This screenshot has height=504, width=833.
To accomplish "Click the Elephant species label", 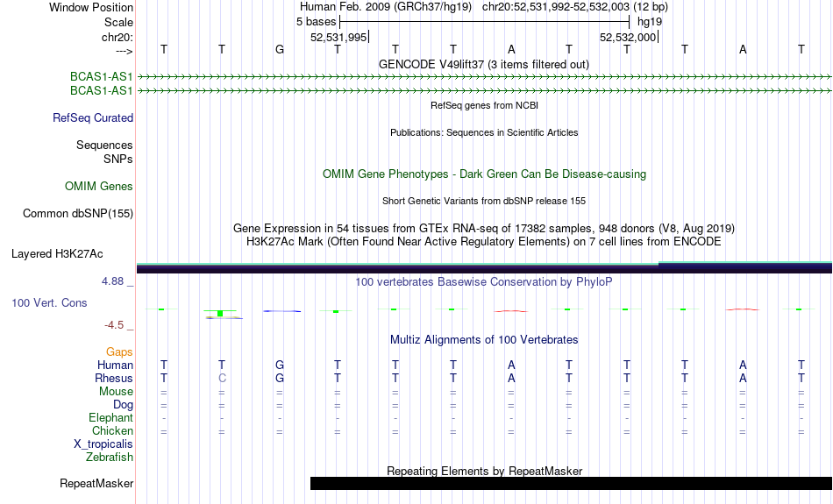I will 110,417.
